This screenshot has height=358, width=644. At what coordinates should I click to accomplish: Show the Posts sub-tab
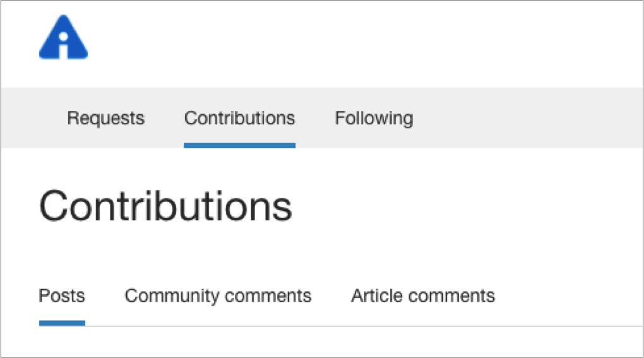click(x=62, y=295)
